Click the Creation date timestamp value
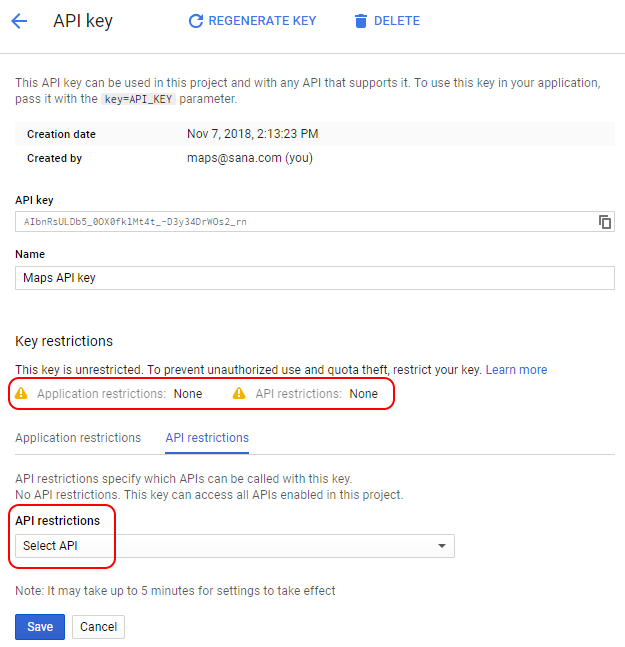This screenshot has width=625, height=647. point(252,134)
